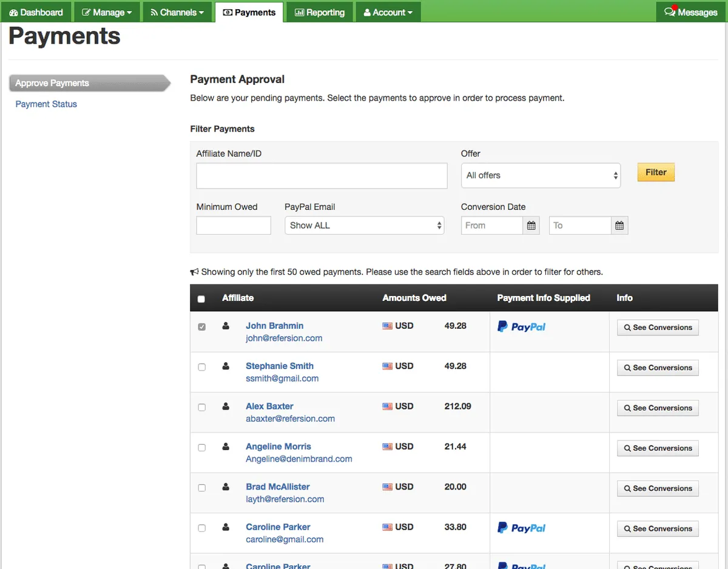Uncheck the John Brahmin payment checkbox
Viewport: 728px width, 569px height.
(202, 327)
